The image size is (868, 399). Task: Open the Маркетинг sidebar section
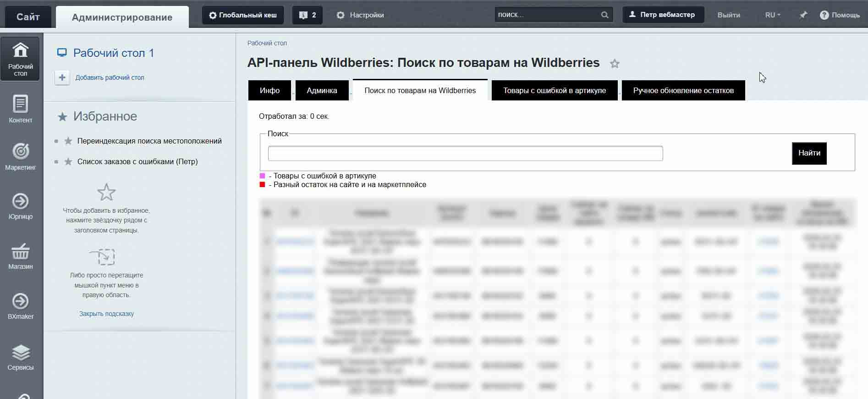click(x=20, y=157)
